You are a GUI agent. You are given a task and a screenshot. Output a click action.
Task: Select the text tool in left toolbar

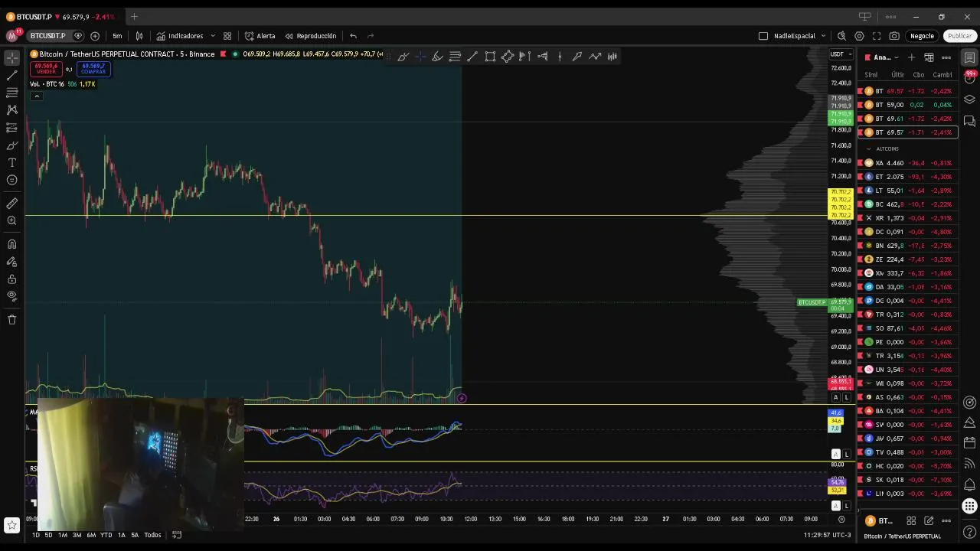[11, 163]
